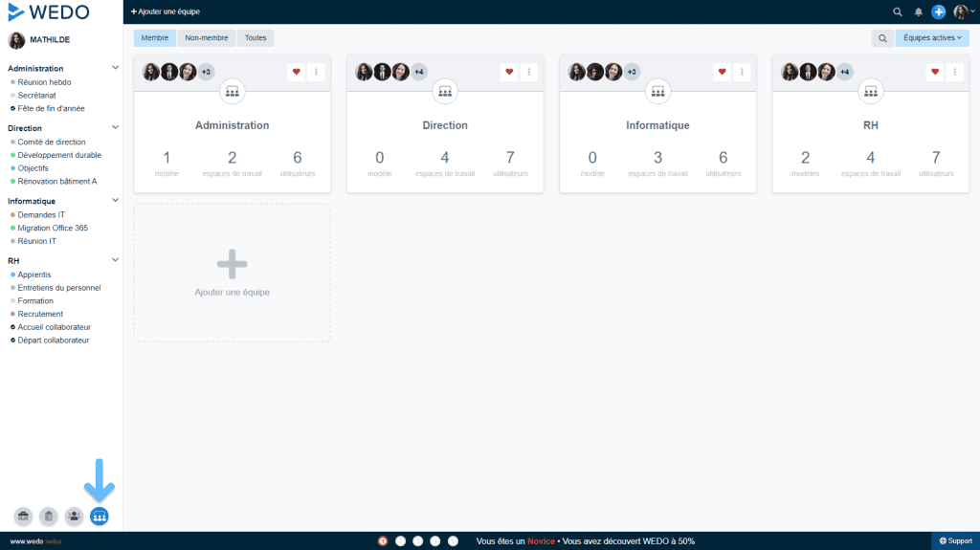Click Mathilde's avatar in the sidebar
The height and width of the screenshot is (550, 980).
click(16, 40)
